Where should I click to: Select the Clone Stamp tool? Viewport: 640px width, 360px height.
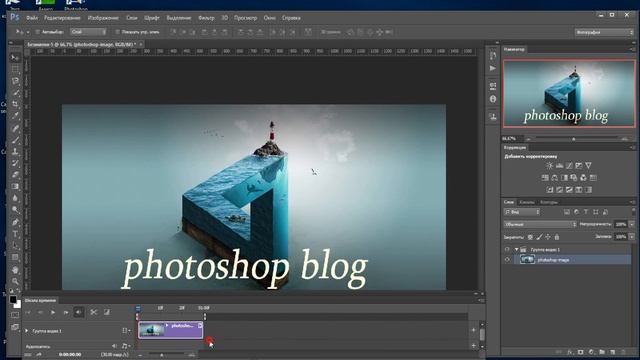tap(15, 151)
